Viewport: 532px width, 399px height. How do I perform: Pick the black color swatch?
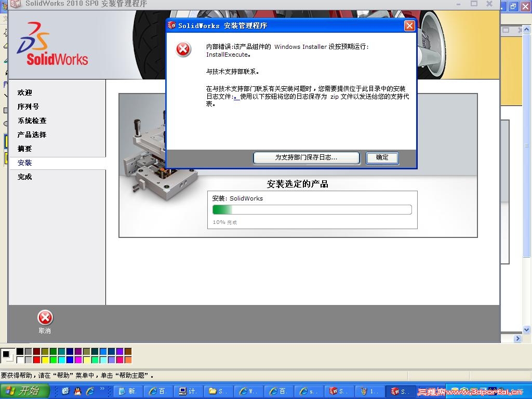(x=20, y=352)
